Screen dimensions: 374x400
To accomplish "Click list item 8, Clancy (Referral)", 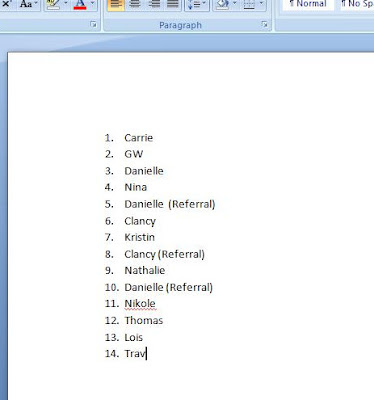I will [x=165, y=254].
